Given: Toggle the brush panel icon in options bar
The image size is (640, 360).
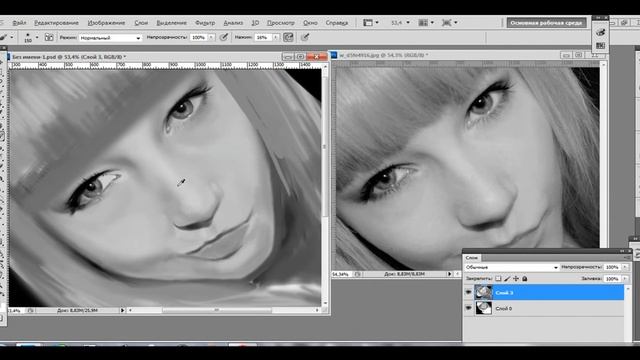Looking at the screenshot, I should coord(49,38).
